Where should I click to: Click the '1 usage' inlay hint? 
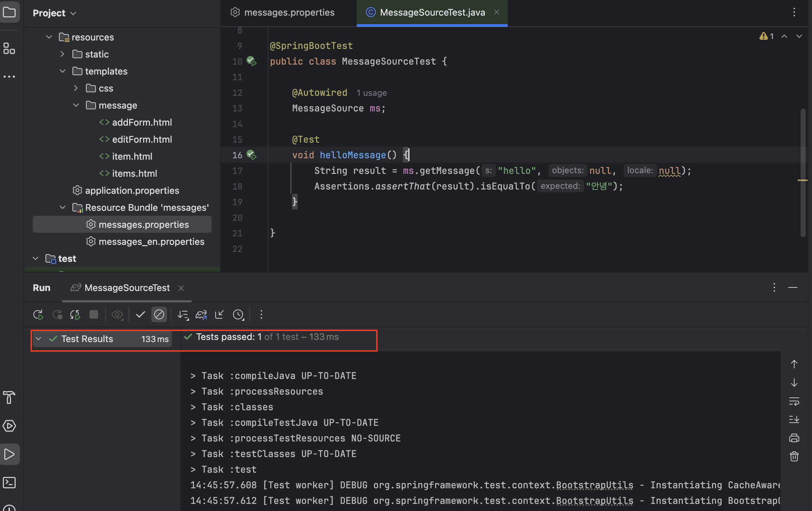(x=372, y=93)
